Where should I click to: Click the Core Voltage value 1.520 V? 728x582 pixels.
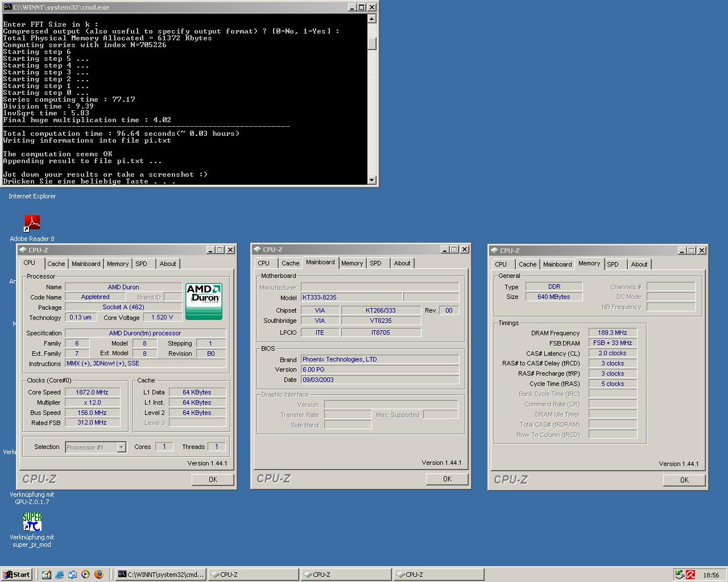(x=162, y=317)
